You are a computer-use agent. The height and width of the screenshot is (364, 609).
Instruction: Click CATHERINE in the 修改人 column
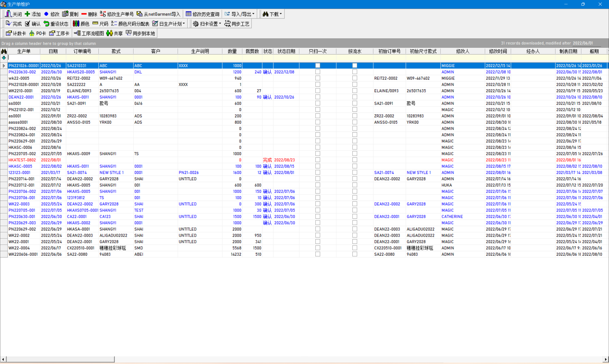(452, 217)
